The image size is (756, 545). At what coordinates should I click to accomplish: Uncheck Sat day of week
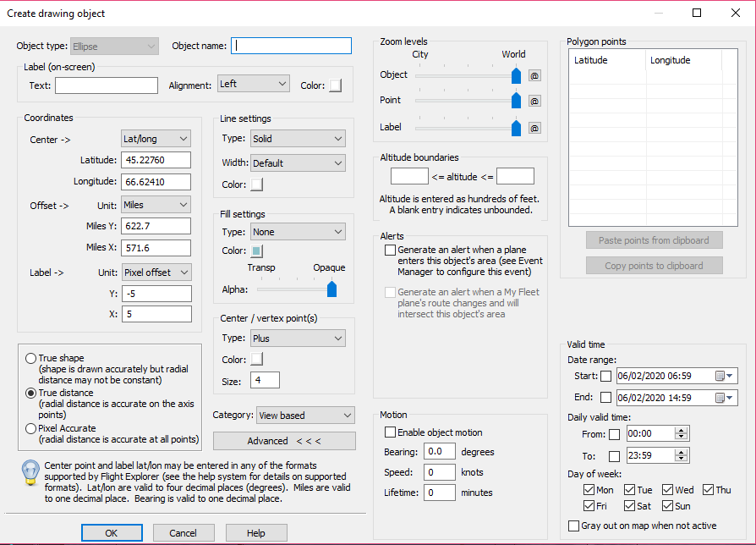(x=630, y=506)
